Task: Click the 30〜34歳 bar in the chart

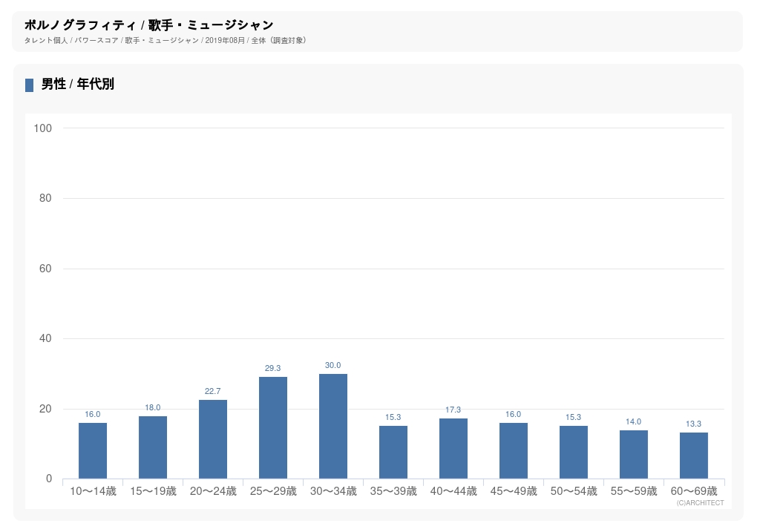Action: coord(333,427)
